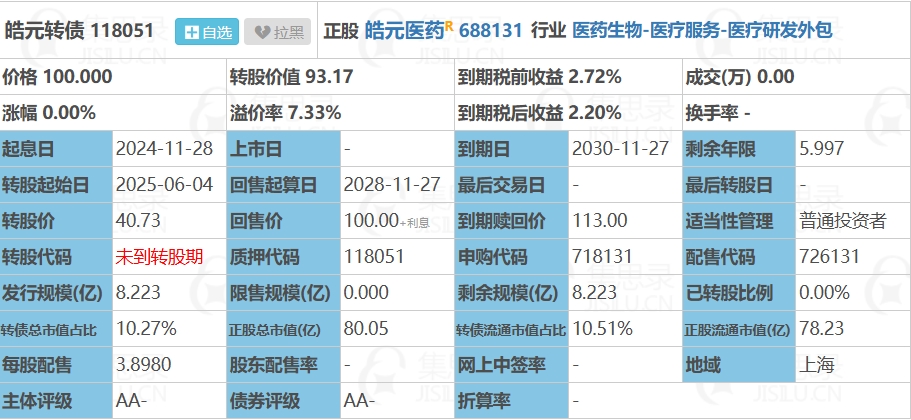Click 债券评级 value AA-

pos(360,400)
